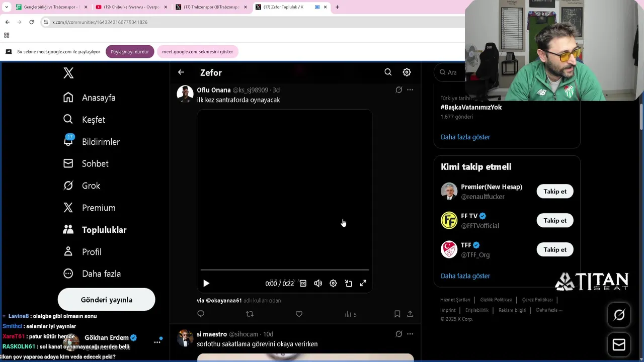Open the floating Grok button
Screen dimensions: 644x362
[619, 315]
